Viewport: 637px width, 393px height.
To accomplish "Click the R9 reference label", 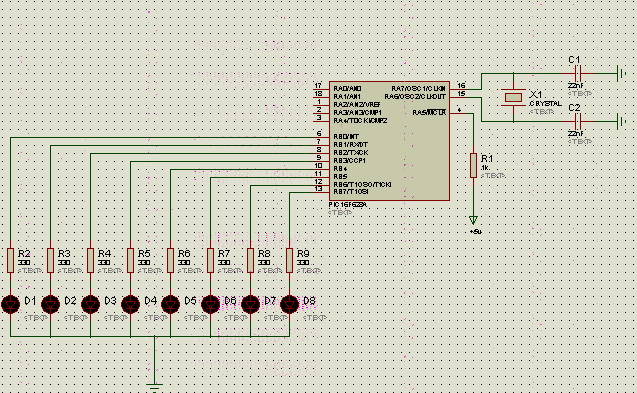I will point(303,254).
